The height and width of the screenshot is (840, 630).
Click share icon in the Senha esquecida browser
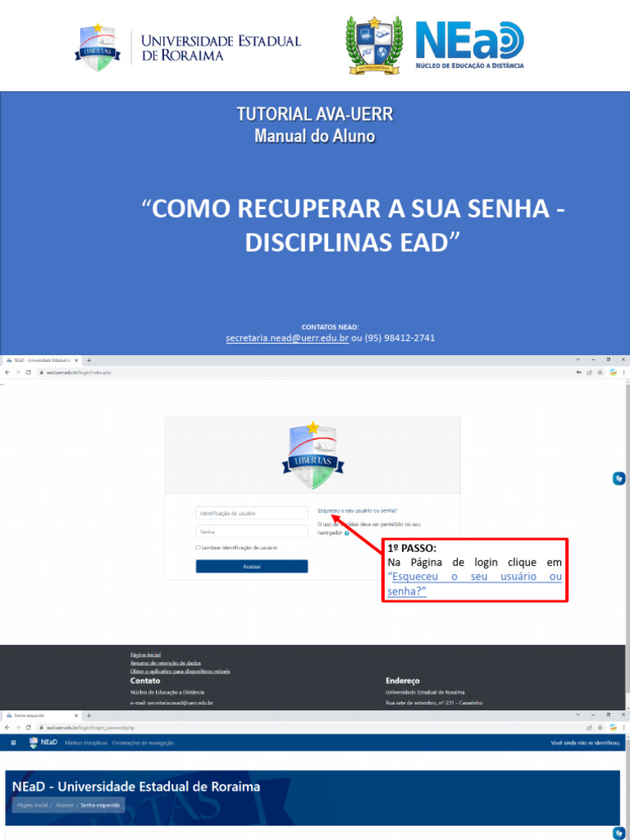point(589,728)
